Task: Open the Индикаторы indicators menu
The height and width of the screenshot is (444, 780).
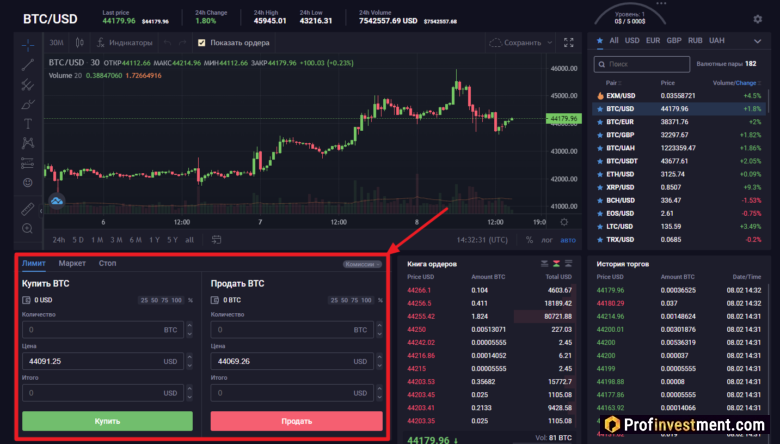Action: coord(125,43)
